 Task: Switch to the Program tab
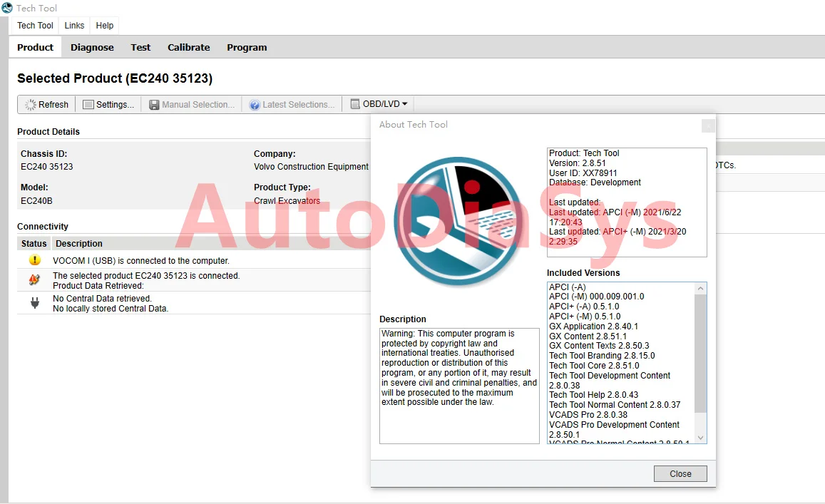(x=247, y=47)
